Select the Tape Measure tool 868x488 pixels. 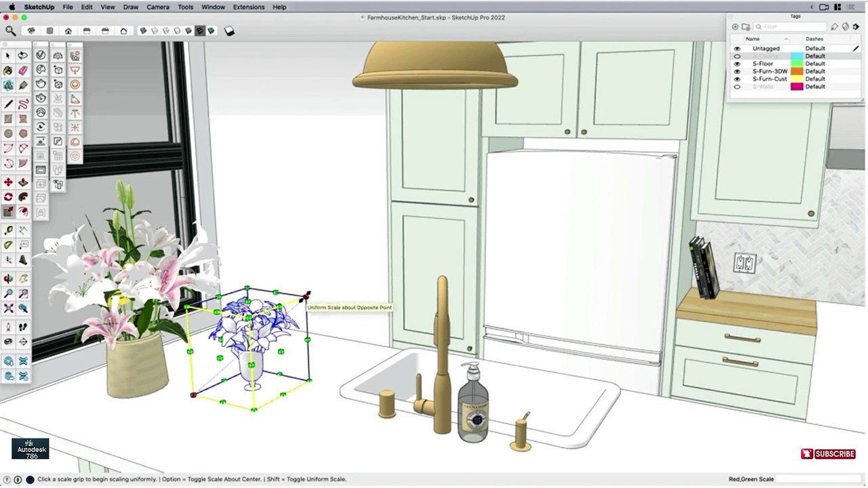tap(8, 231)
